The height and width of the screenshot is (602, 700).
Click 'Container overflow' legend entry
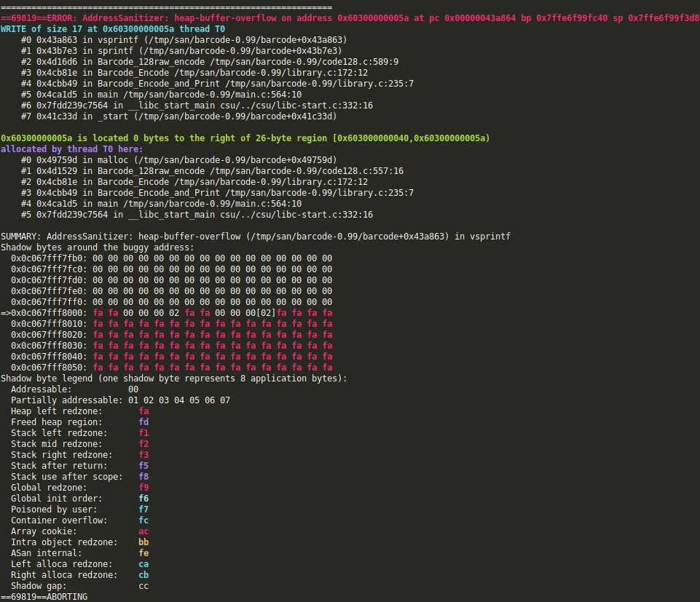click(x=79, y=520)
